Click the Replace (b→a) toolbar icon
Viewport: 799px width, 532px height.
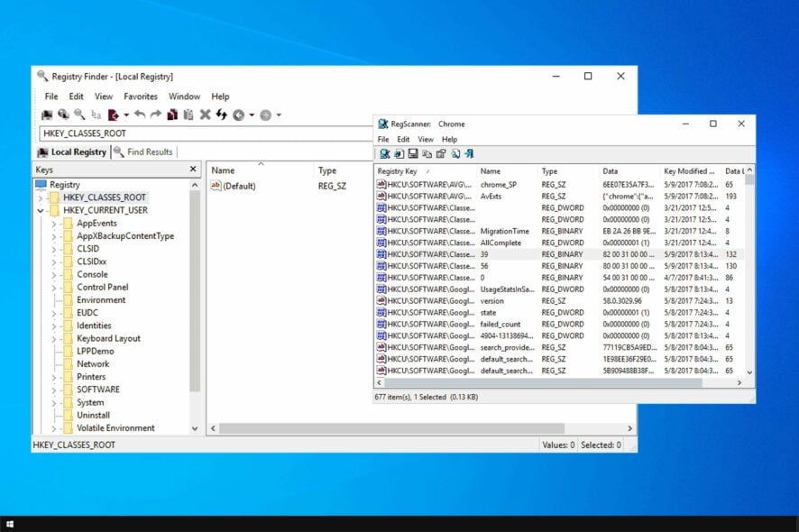pos(96,115)
